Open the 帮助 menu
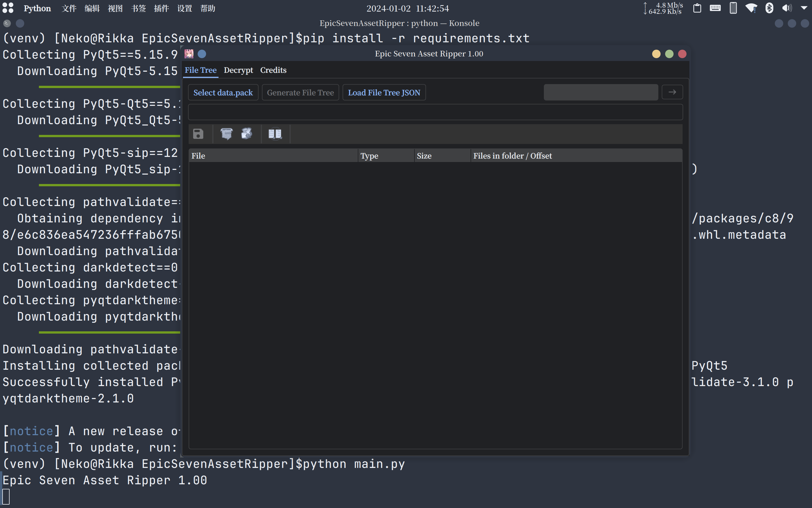The height and width of the screenshot is (508, 812). (x=208, y=8)
